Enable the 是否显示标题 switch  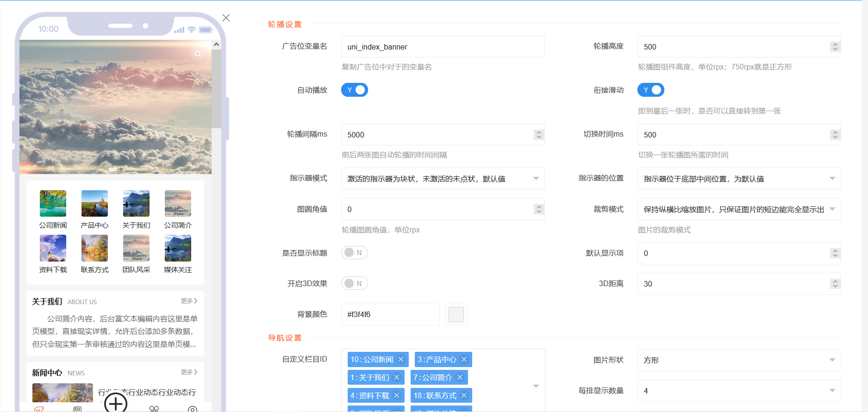click(355, 253)
